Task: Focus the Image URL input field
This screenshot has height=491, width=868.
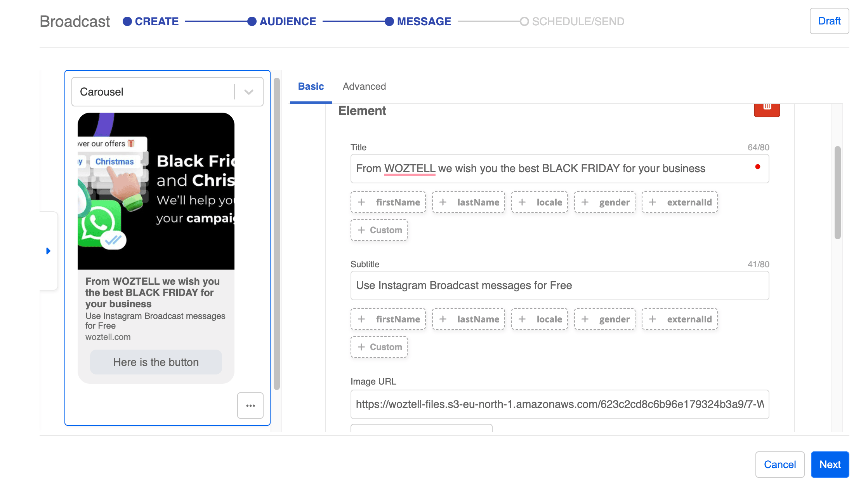Action: [559, 404]
